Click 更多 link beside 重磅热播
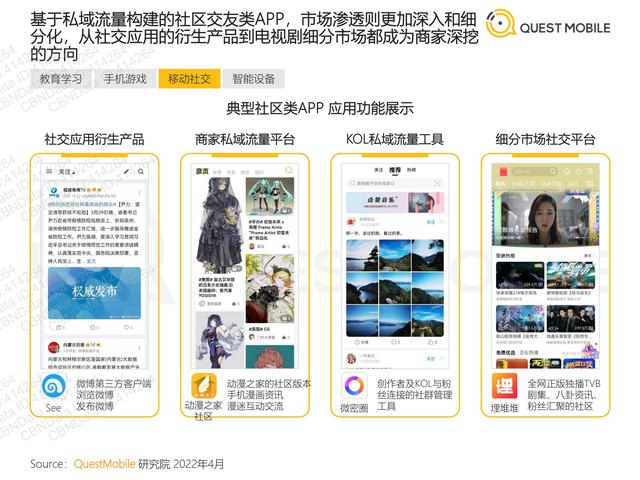Screen dimensions: 640x480 click(x=588, y=256)
